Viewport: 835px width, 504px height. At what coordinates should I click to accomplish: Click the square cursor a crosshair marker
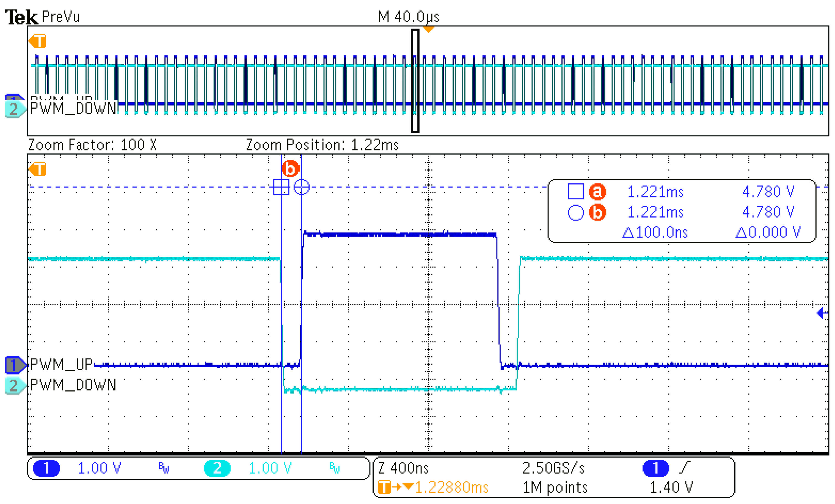(x=281, y=187)
